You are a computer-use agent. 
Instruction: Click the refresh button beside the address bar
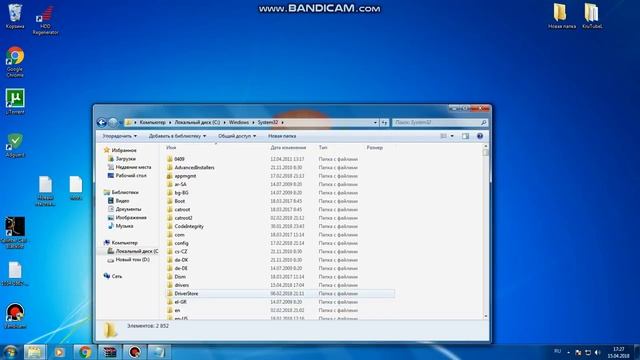coord(384,122)
